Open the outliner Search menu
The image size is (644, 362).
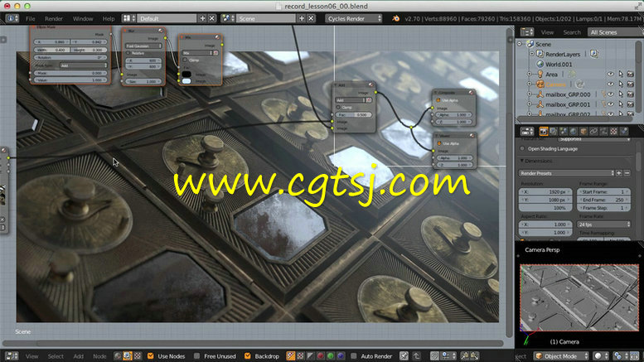[x=572, y=32]
